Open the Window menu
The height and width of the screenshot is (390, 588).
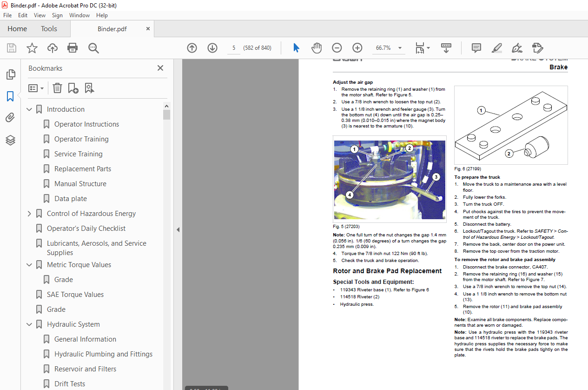point(79,15)
